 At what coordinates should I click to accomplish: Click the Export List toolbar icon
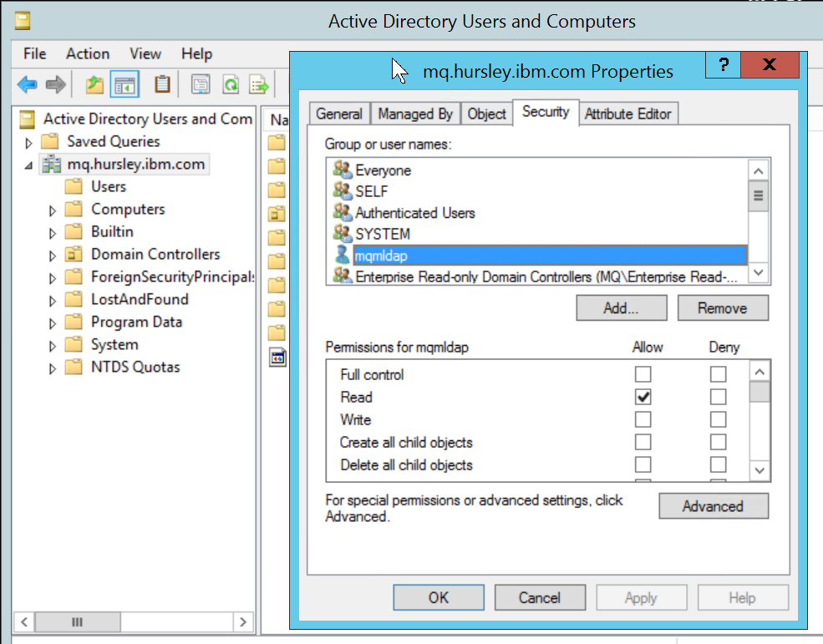pyautogui.click(x=259, y=84)
